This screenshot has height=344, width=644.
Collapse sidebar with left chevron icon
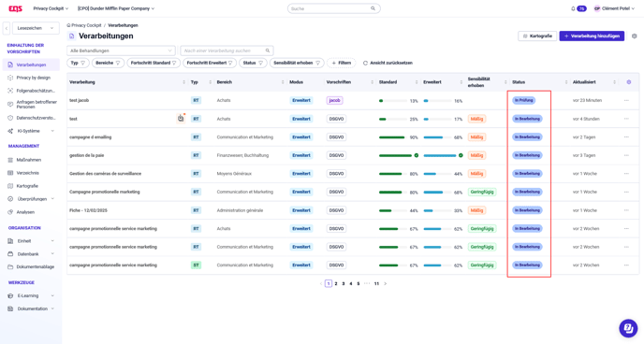click(x=7, y=28)
